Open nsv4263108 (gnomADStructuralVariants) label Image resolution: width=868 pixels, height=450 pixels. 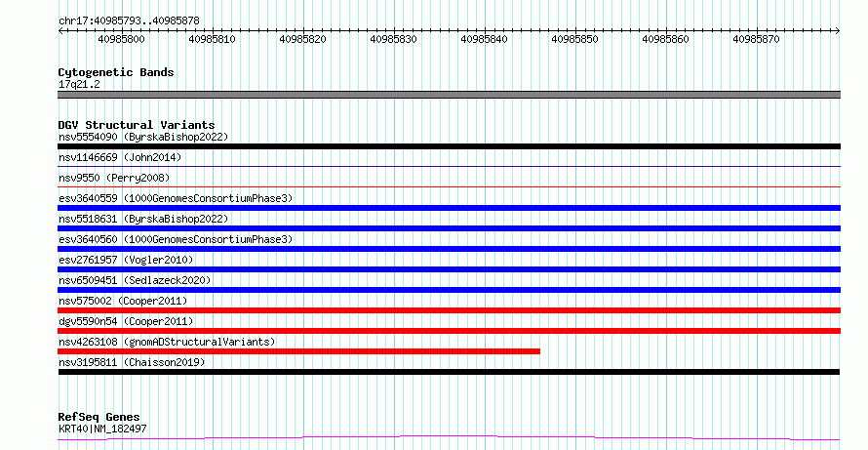pyautogui.click(x=167, y=342)
